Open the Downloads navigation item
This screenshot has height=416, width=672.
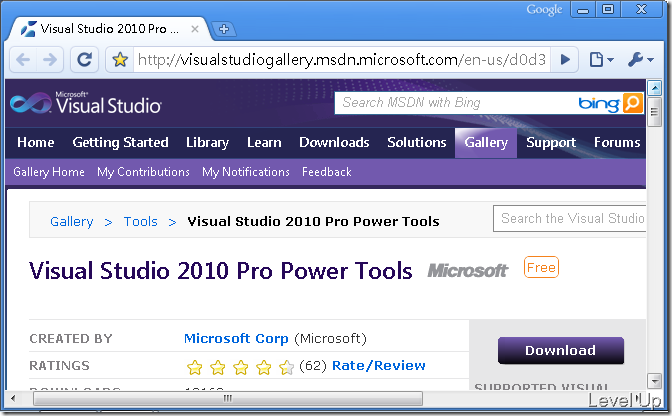(334, 142)
